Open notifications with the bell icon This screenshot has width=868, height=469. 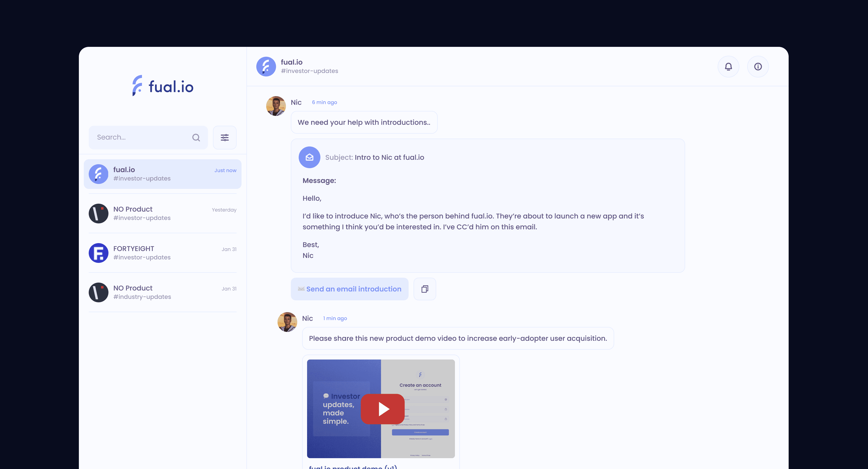[x=729, y=66]
